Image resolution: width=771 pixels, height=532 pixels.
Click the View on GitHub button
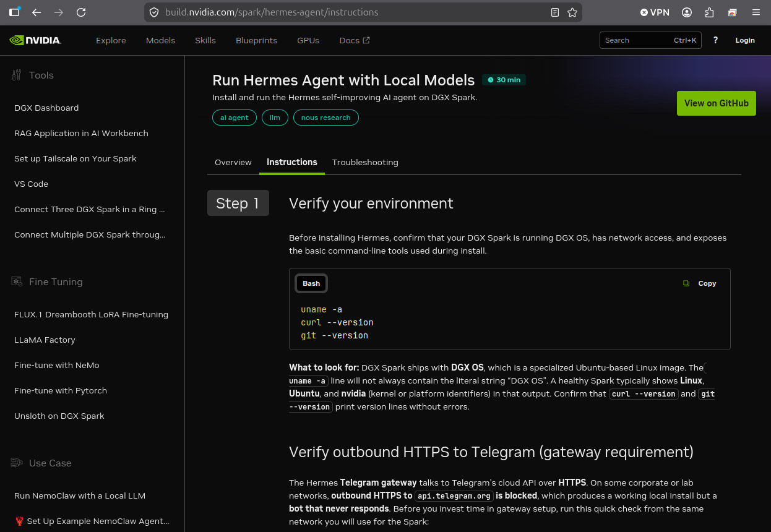(717, 103)
